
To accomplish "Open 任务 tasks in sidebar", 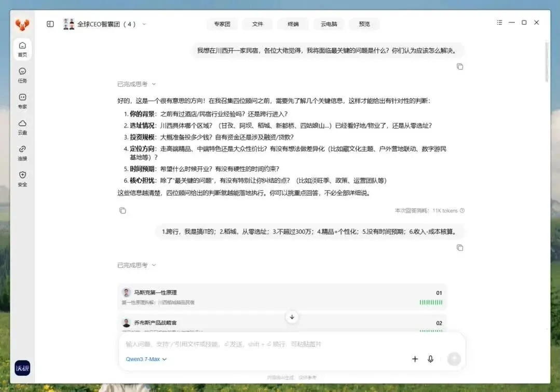I will pos(22,75).
